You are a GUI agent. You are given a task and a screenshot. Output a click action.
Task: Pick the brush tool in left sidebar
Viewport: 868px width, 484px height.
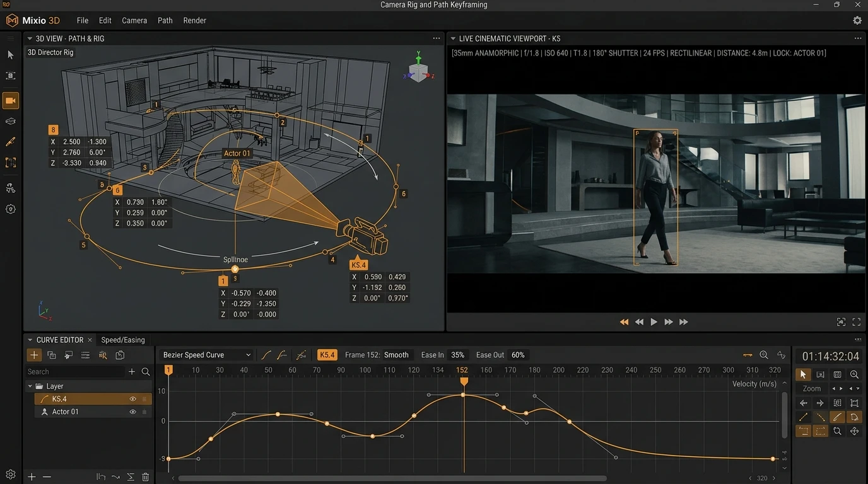coord(11,142)
